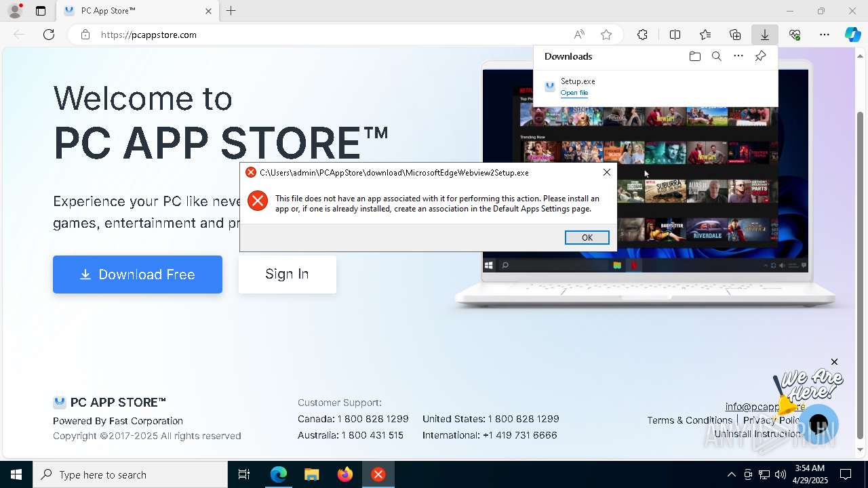The width and height of the screenshot is (868, 488).
Task: Open File Explorer from taskbar
Action: 311,474
